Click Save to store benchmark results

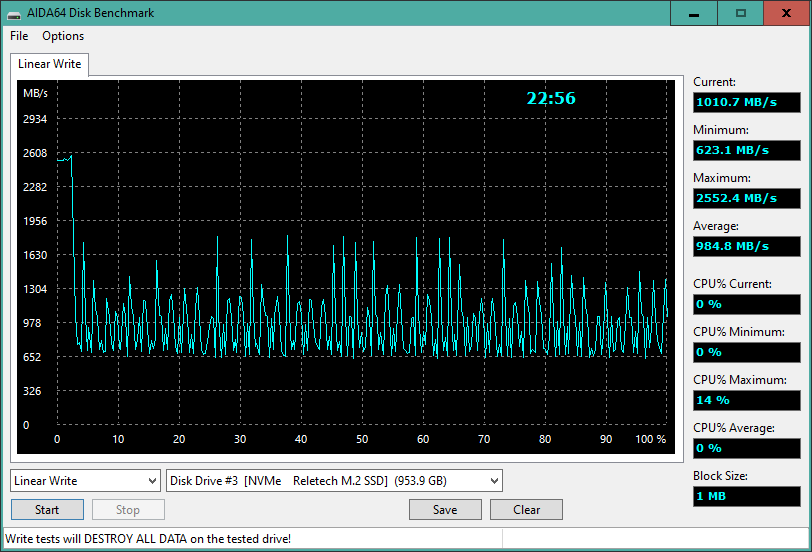click(445, 510)
